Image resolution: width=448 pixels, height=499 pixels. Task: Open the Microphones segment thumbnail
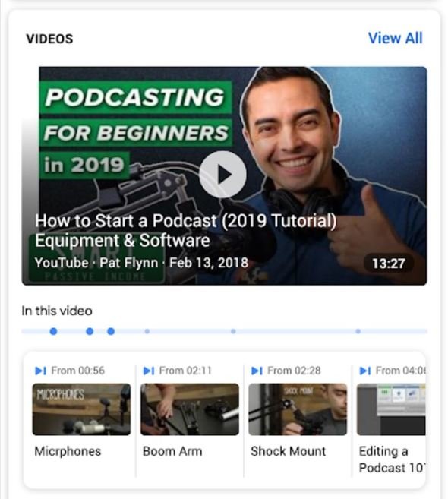[81, 409]
